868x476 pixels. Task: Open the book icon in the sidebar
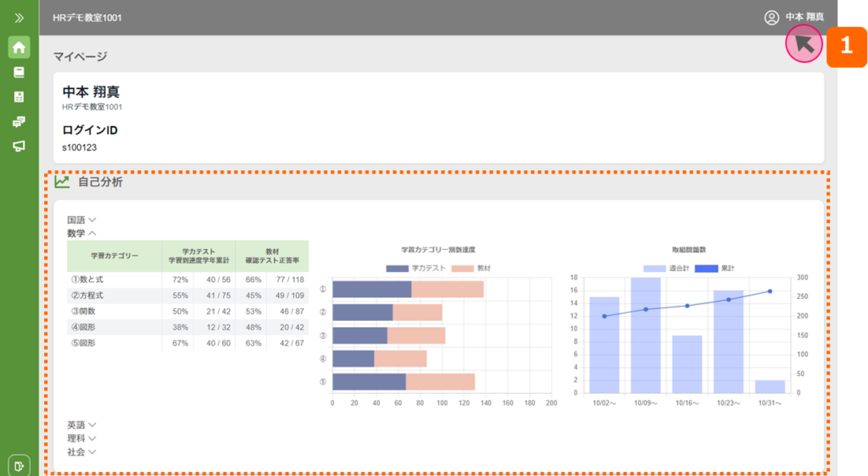pyautogui.click(x=19, y=72)
